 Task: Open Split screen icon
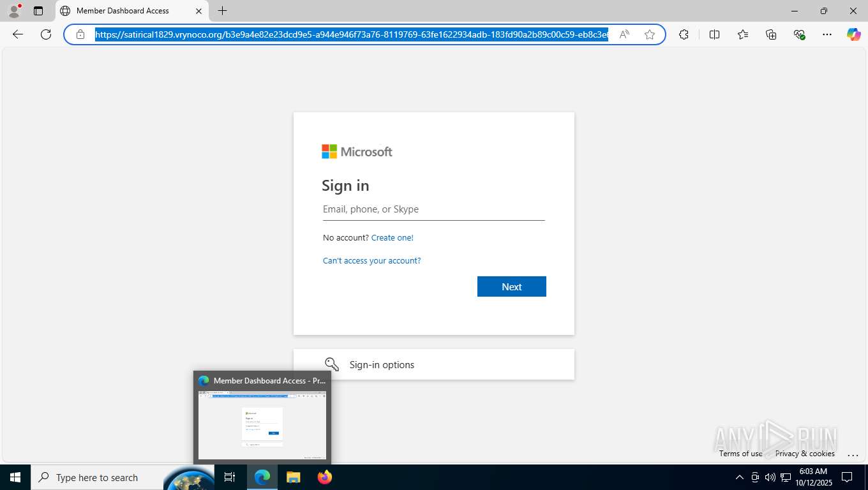click(x=715, y=34)
